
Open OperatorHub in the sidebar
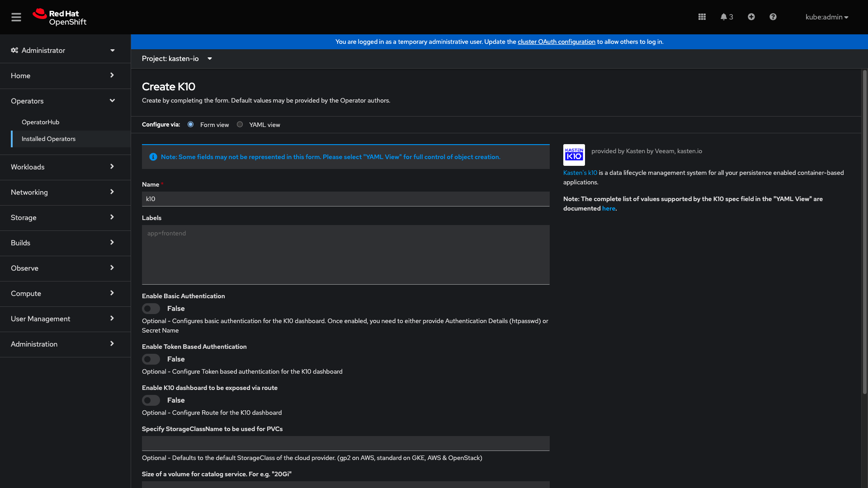click(x=71, y=122)
